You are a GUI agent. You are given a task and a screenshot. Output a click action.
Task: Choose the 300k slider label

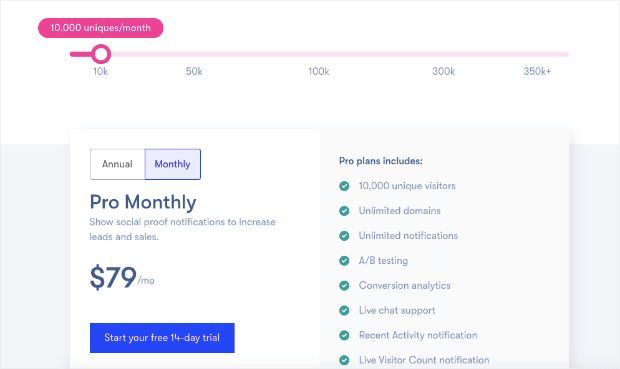[x=443, y=71]
